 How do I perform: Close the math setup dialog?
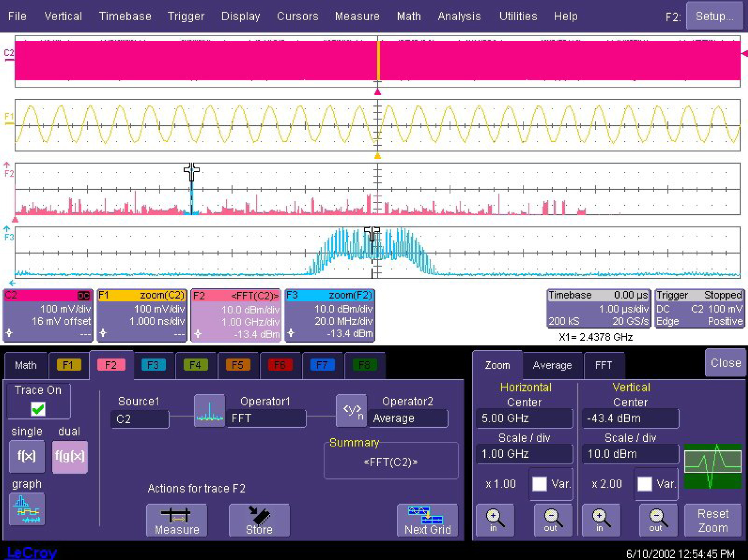point(725,363)
